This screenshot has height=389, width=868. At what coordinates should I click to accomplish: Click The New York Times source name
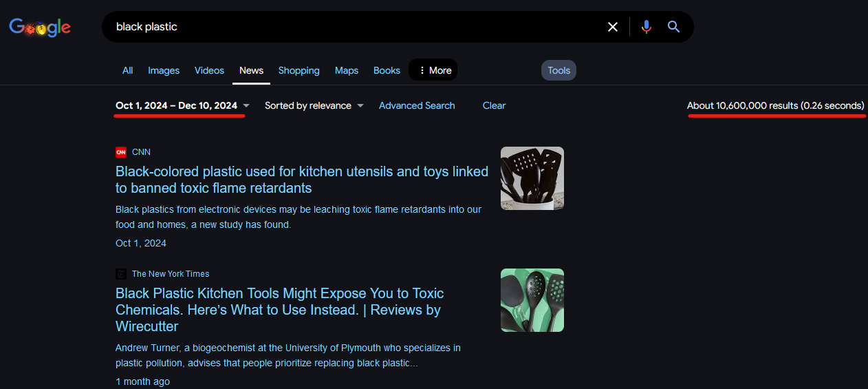pyautogui.click(x=171, y=274)
